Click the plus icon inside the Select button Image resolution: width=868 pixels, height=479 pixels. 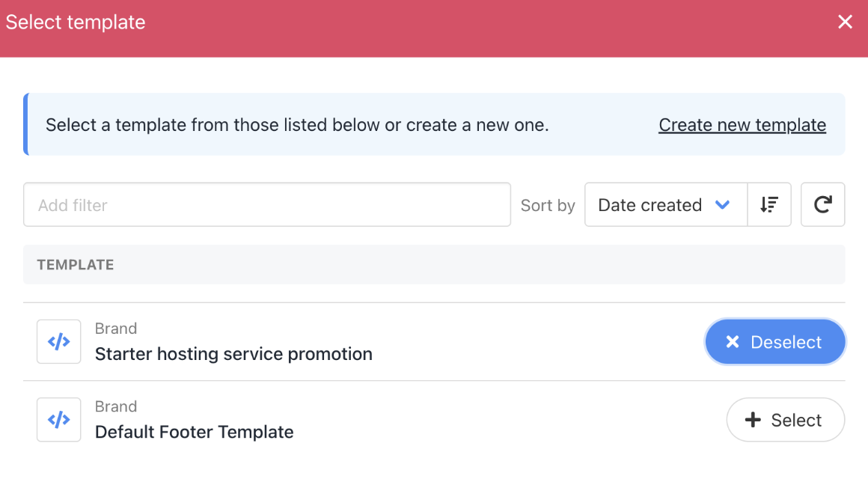point(753,420)
